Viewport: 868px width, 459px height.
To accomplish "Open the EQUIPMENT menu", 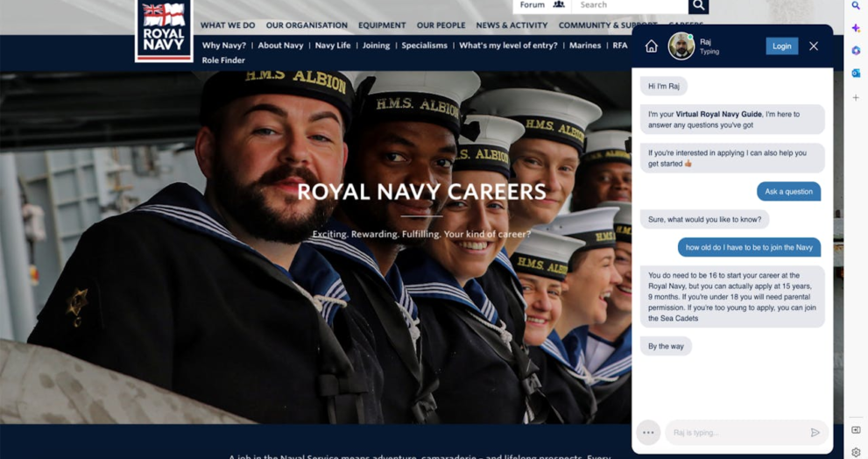I will (x=382, y=25).
